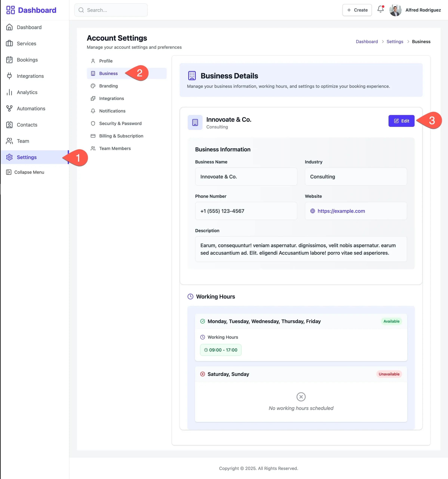Click the Create button

point(357,10)
